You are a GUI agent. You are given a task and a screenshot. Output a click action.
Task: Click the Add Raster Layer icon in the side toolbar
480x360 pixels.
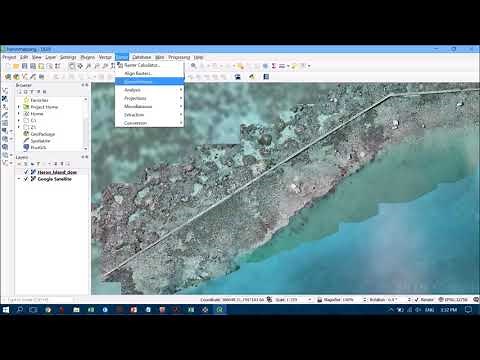[x=5, y=99]
